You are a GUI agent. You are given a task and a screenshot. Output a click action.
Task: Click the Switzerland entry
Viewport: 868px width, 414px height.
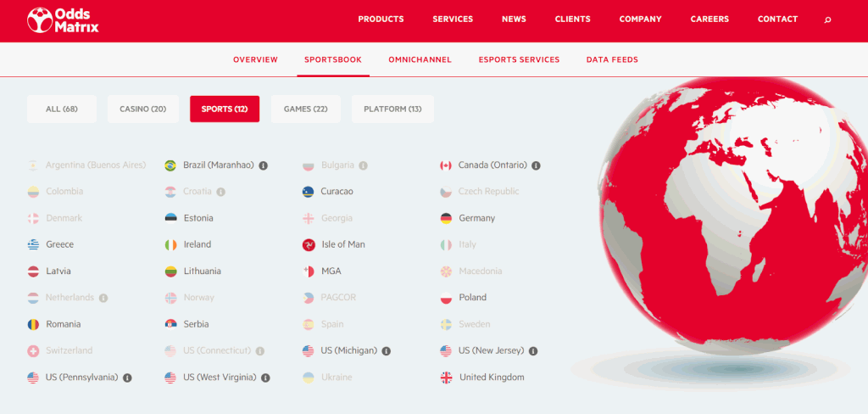(x=60, y=351)
